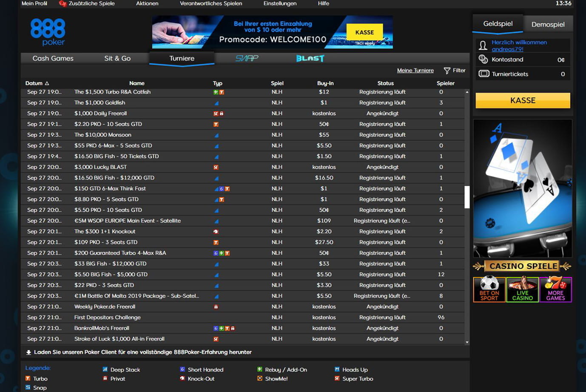Sort the list by the Datum column
586x392 pixels.
37,83
